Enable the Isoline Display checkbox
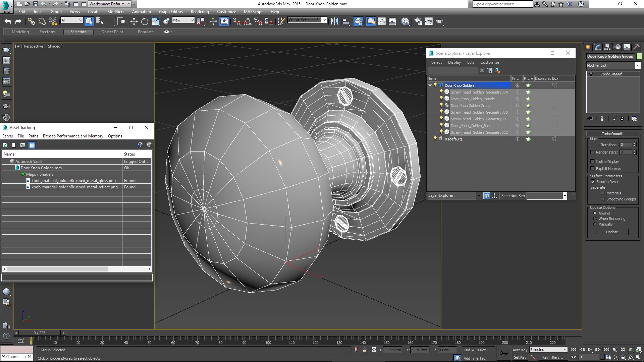This screenshot has height=362, width=644. point(592,162)
